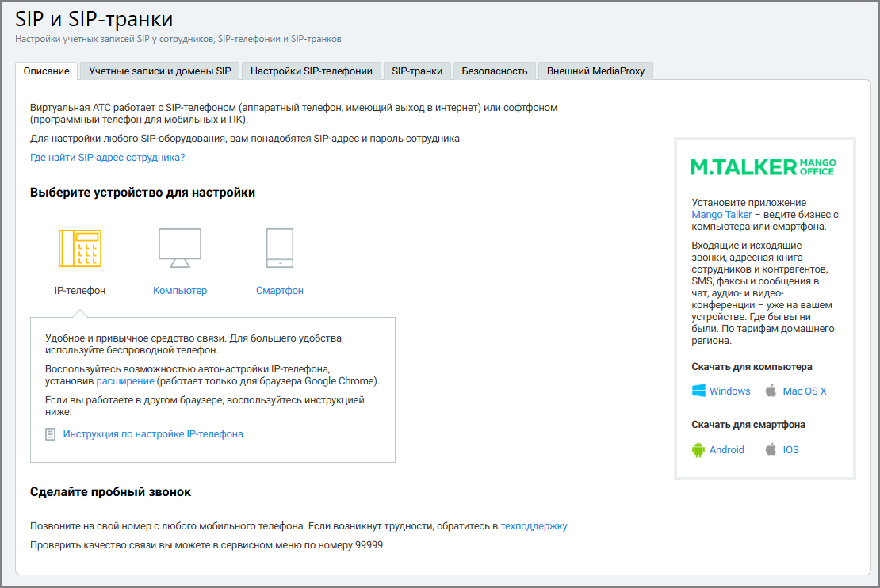
Task: Download Mango Talker for Windows
Action: 729,391
